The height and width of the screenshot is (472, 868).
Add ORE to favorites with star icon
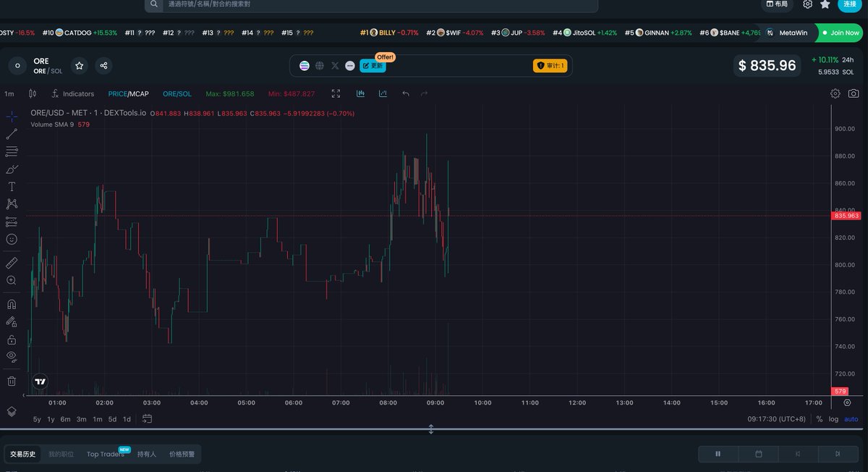point(80,66)
